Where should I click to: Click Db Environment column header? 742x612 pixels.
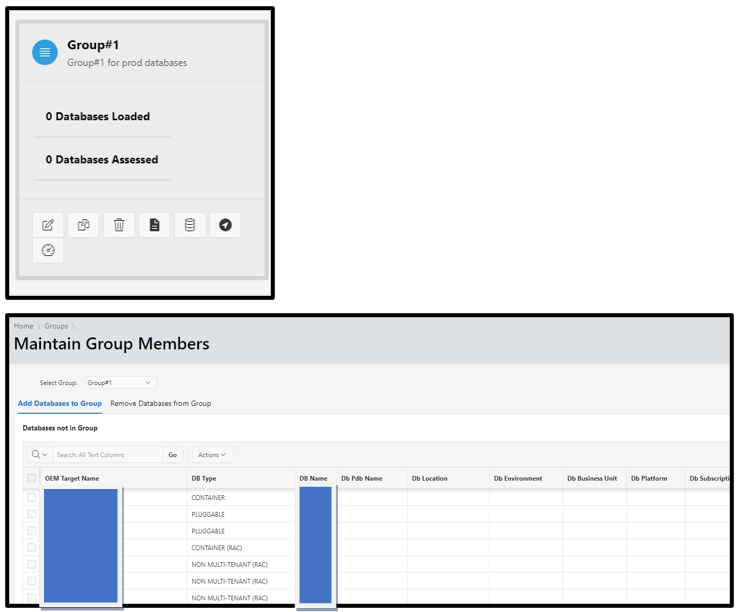click(518, 479)
